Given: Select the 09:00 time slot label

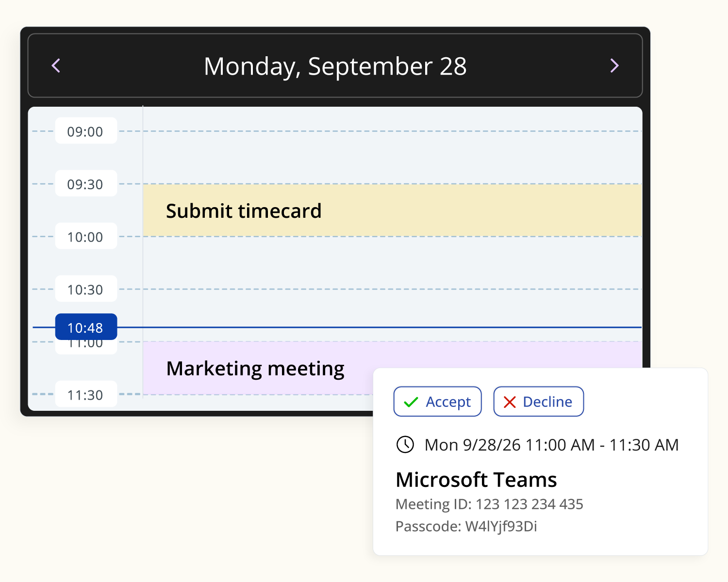Looking at the screenshot, I should 86,131.
